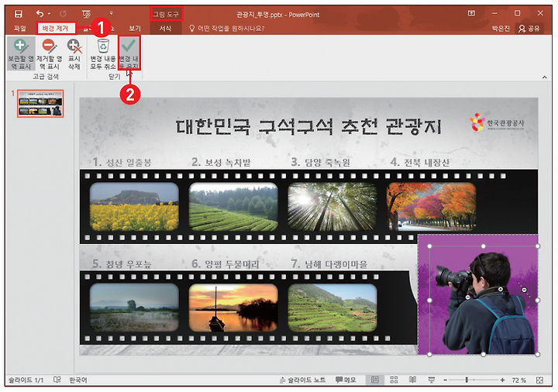Click the 보성 녹차밭 photo

click(x=233, y=207)
